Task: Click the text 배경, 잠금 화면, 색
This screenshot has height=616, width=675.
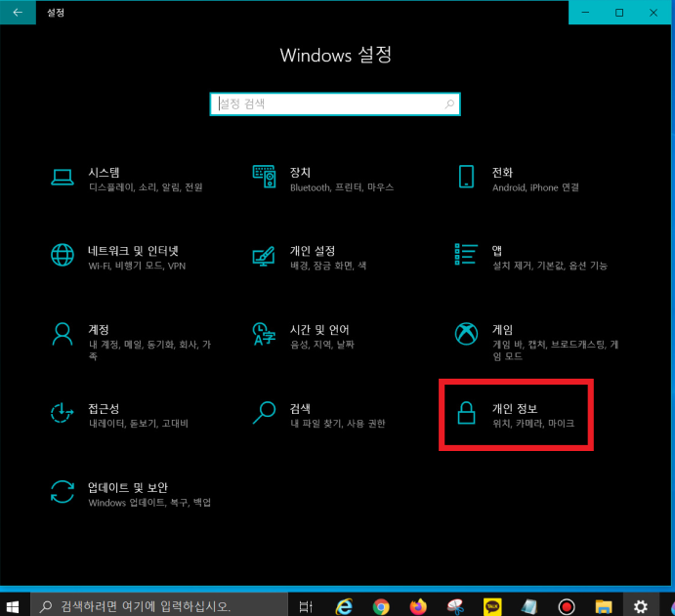Action: [x=328, y=266]
